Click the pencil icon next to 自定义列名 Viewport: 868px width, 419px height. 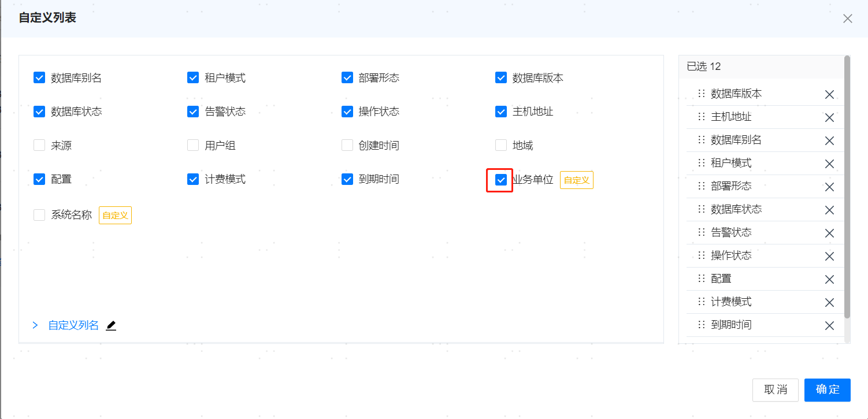pos(110,325)
